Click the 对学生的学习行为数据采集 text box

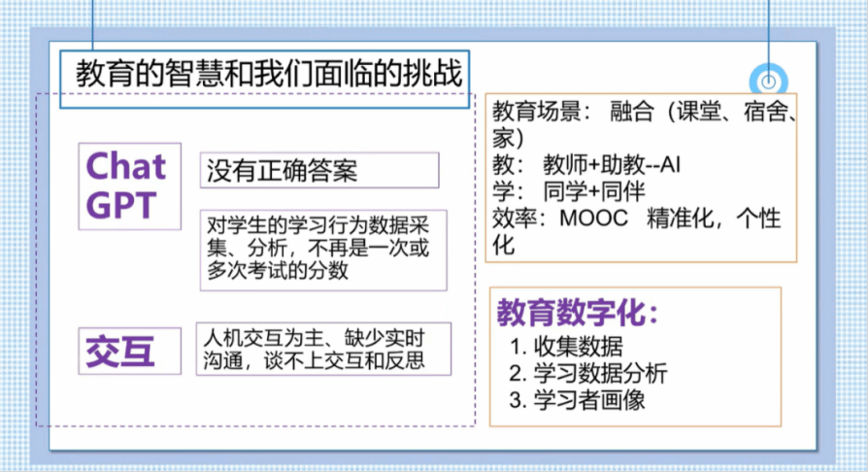[322, 249]
